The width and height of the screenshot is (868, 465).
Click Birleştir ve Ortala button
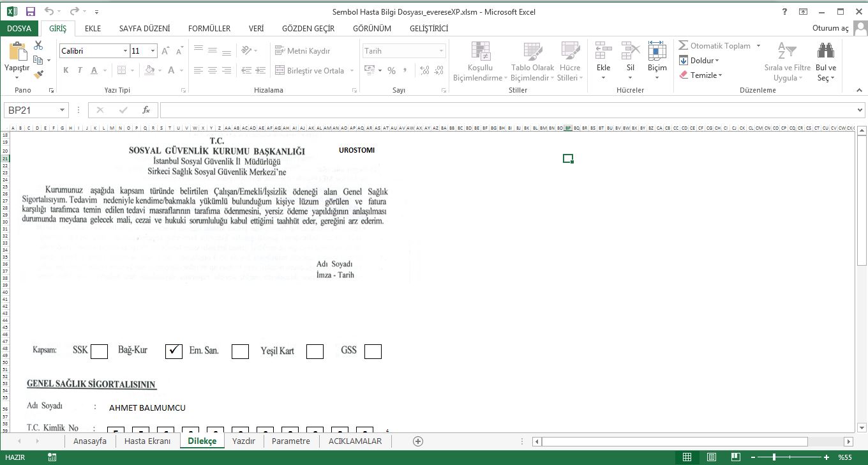pyautogui.click(x=310, y=70)
